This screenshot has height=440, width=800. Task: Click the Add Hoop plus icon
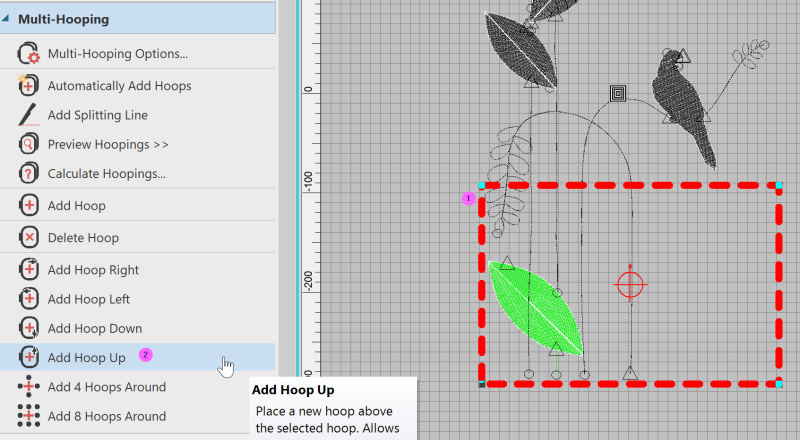(29, 205)
